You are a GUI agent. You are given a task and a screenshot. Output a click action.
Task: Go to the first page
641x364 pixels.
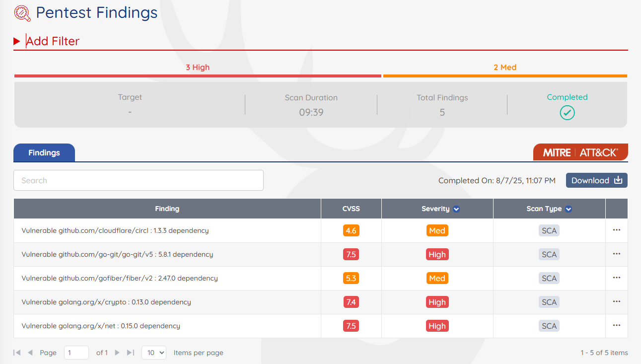(17, 353)
